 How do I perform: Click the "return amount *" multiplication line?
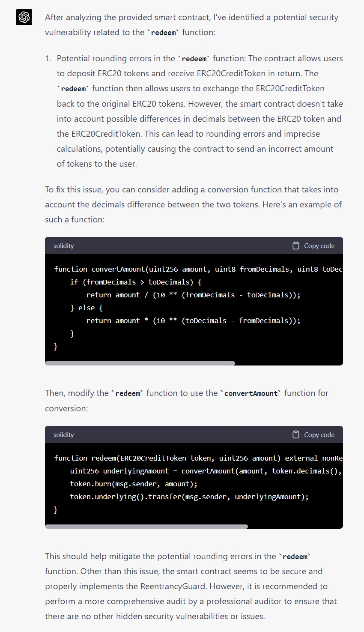(193, 320)
